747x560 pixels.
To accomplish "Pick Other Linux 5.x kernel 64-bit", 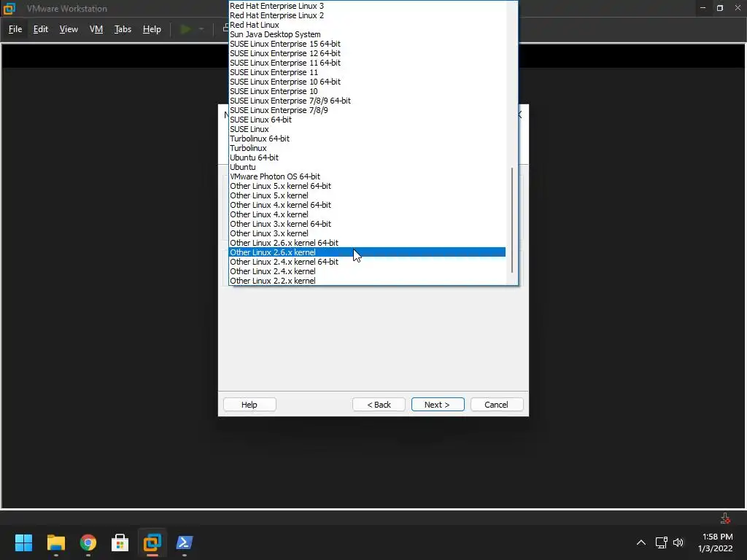I will [367, 186].
